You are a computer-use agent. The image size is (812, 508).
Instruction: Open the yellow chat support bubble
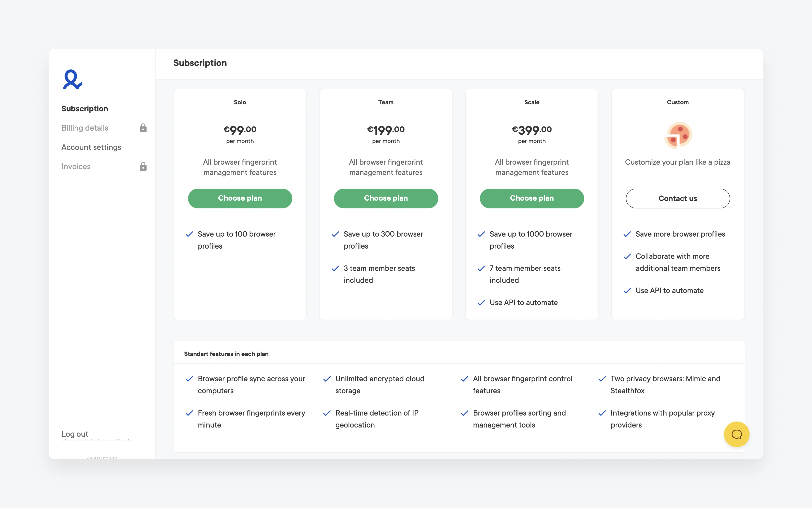(x=737, y=434)
